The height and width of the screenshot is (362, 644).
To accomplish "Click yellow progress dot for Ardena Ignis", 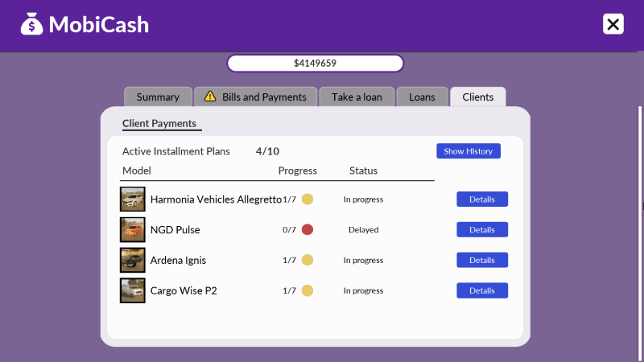I will [x=307, y=260].
